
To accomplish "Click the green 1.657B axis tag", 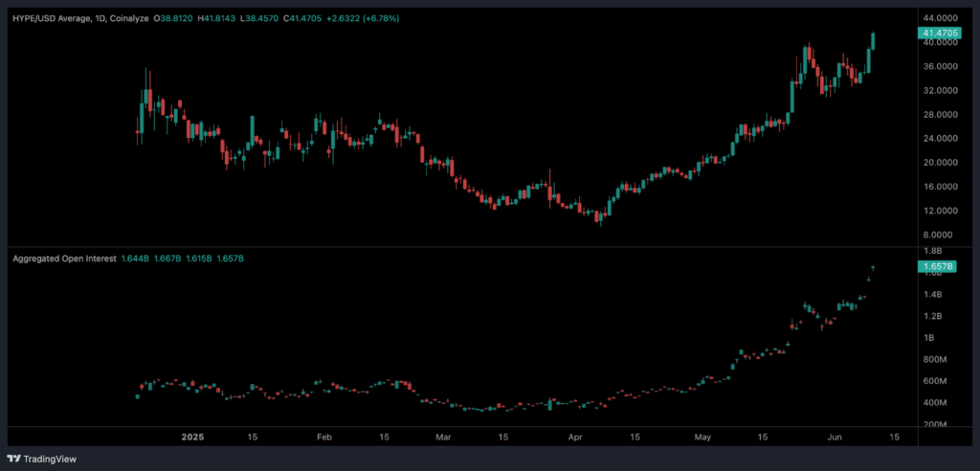I will coord(936,266).
